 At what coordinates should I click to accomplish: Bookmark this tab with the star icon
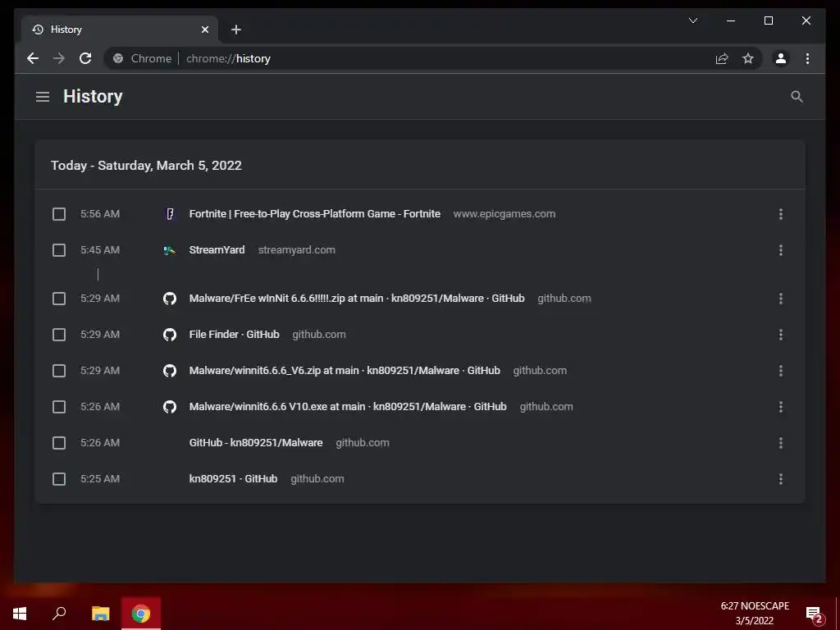[x=748, y=58]
